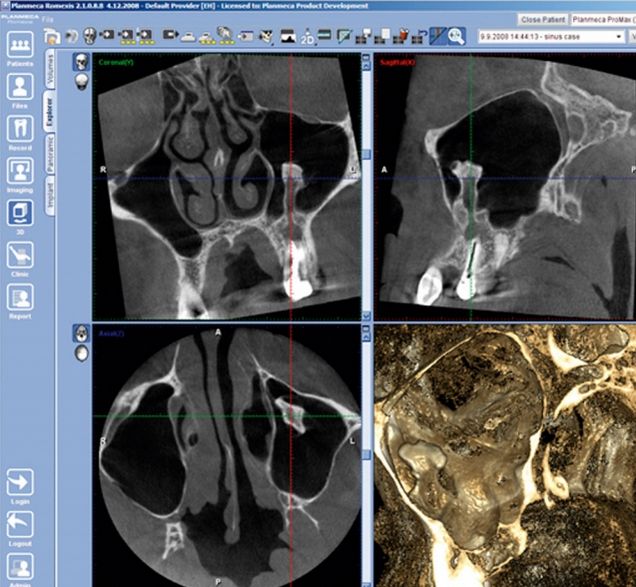The width and height of the screenshot is (636, 587).
Task: Open the File menu
Action: (48, 19)
